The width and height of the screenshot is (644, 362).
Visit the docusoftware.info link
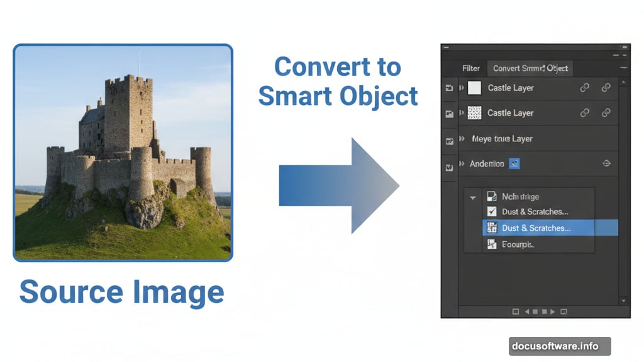(x=560, y=345)
